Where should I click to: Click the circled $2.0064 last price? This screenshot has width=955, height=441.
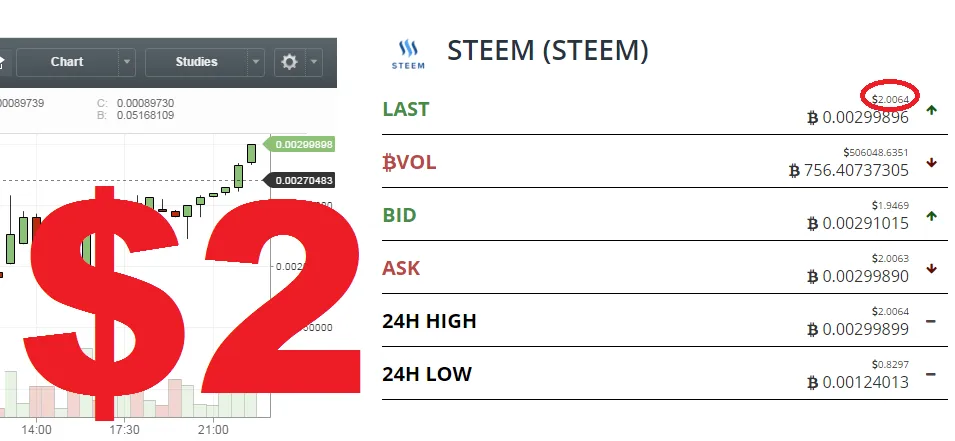(890, 99)
